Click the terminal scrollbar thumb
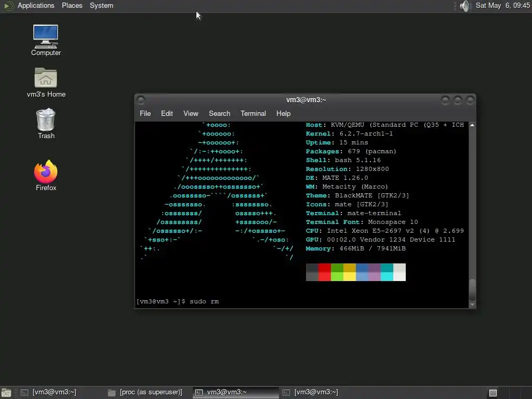532x399 pixels. tap(472, 290)
